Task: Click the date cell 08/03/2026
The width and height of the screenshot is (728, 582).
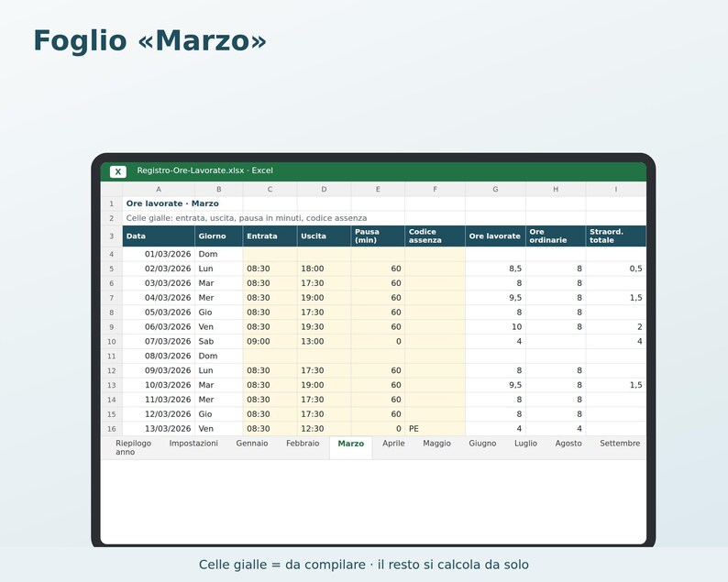Action: pyautogui.click(x=159, y=356)
